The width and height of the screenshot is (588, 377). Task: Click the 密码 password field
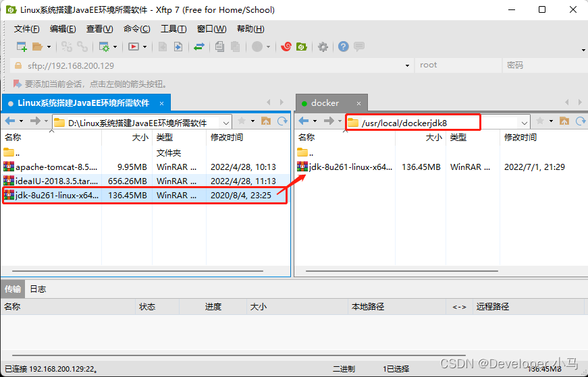545,65
